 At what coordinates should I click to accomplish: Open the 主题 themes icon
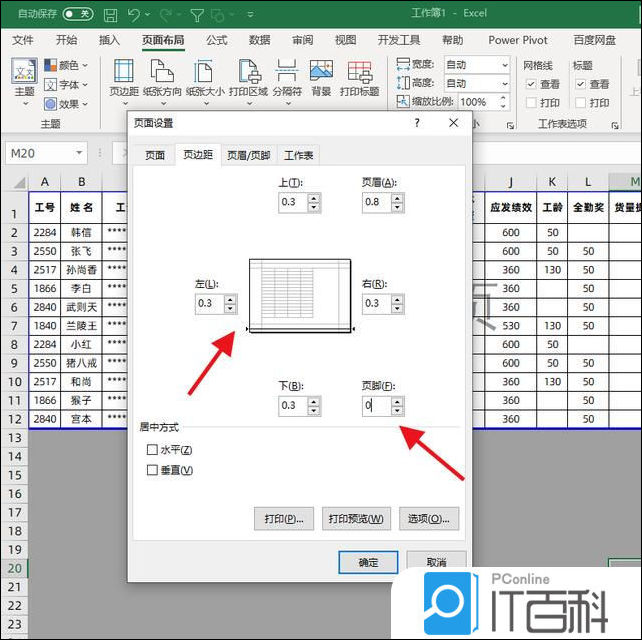(24, 77)
